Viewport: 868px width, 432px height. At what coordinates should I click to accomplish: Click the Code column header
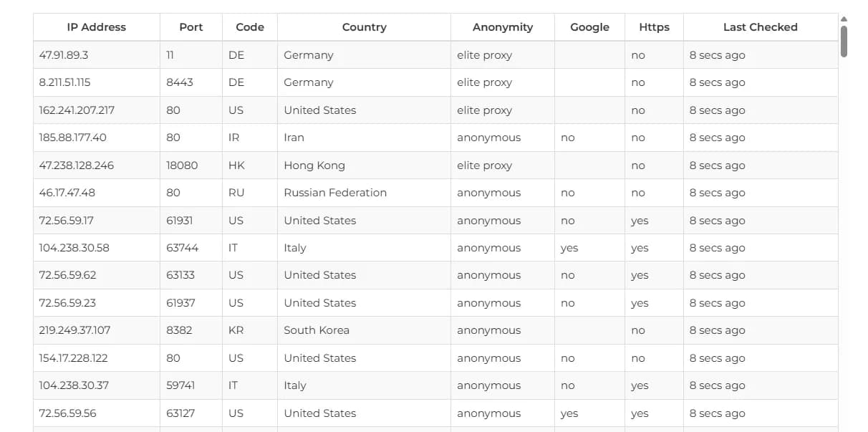[249, 27]
